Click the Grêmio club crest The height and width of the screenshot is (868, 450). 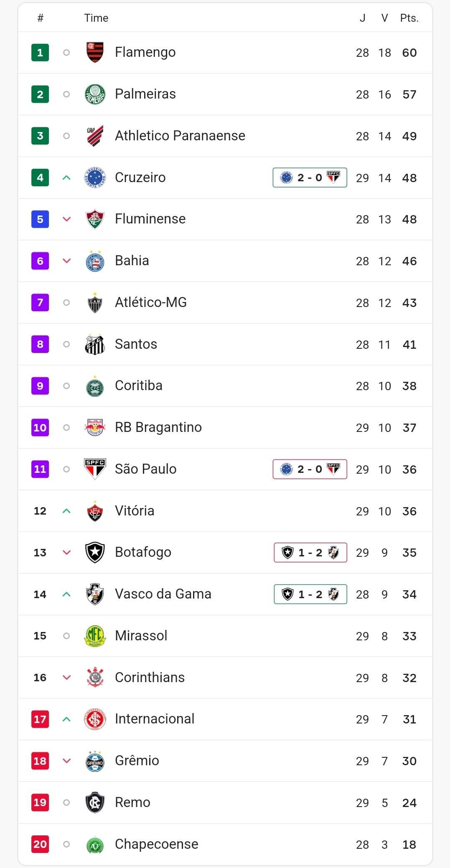click(x=95, y=761)
